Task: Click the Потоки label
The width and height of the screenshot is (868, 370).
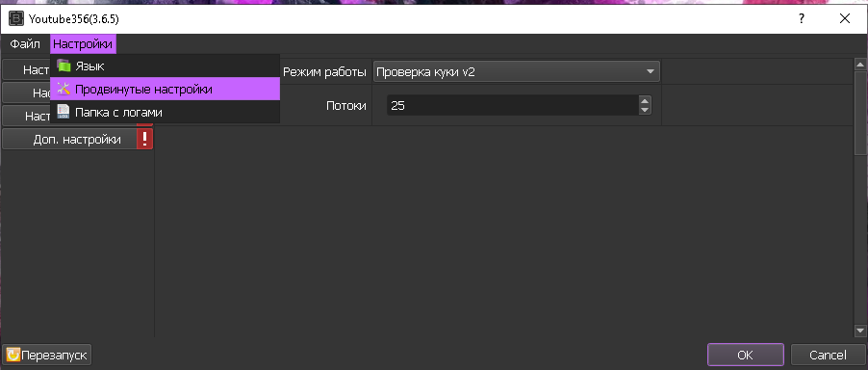Action: click(346, 105)
